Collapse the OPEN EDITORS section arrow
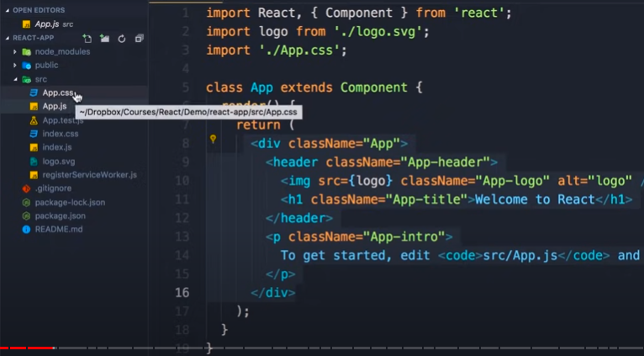Screen dimensions: 644x356 coord(8,10)
